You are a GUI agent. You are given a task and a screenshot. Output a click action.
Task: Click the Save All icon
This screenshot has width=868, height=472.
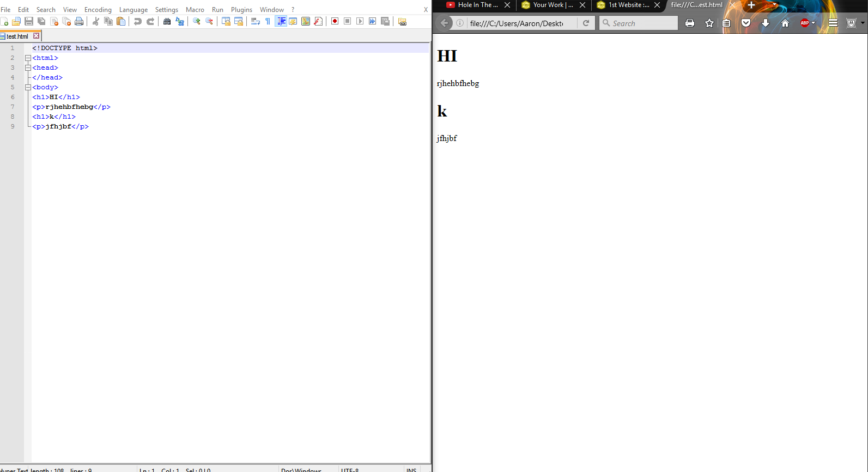tap(41, 21)
